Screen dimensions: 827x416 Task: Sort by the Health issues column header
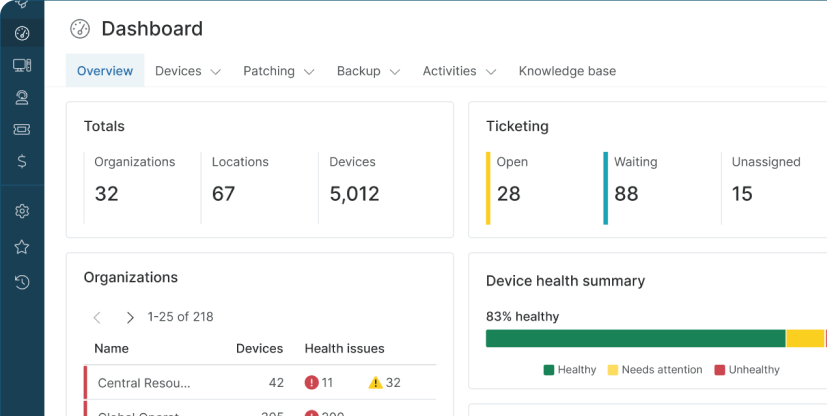(344, 349)
